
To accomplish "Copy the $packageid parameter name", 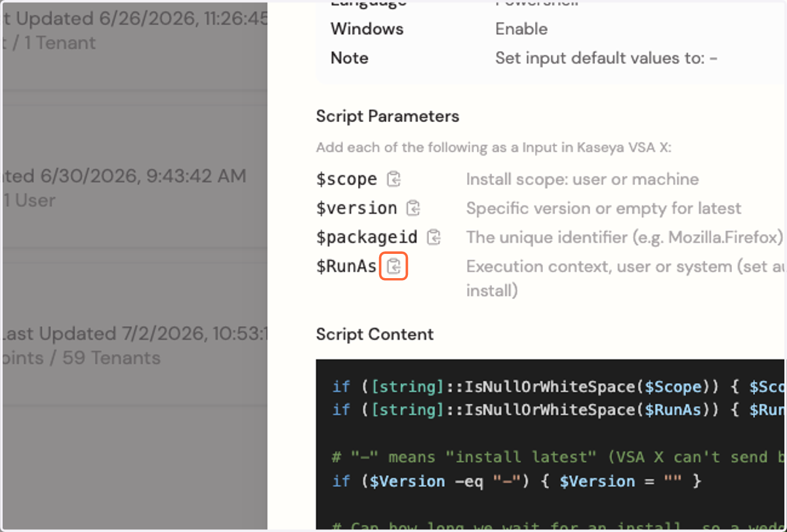I will click(x=434, y=237).
